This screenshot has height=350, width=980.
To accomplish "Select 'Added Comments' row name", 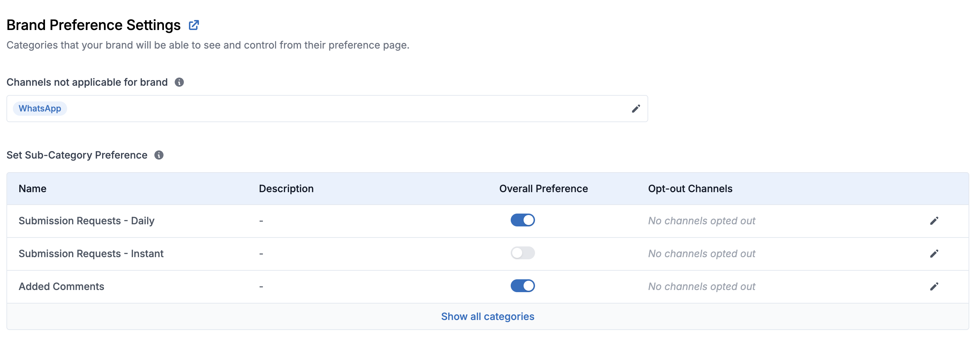I will click(x=61, y=286).
